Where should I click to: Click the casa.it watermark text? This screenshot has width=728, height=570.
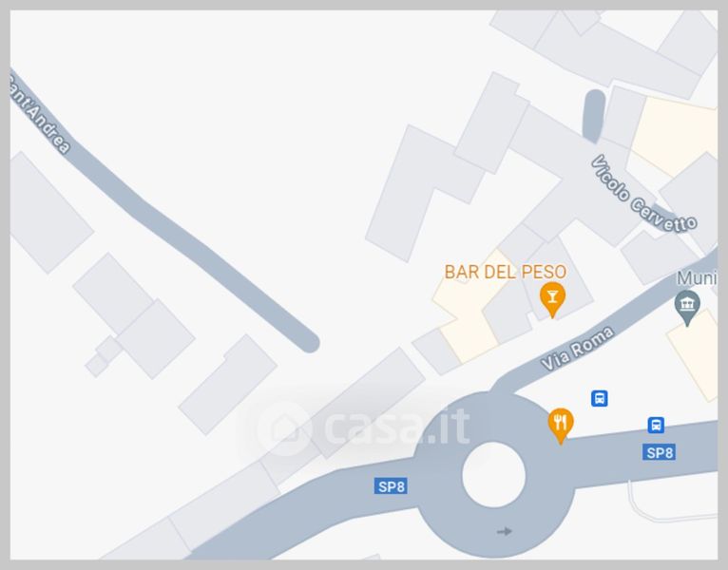tap(397, 427)
